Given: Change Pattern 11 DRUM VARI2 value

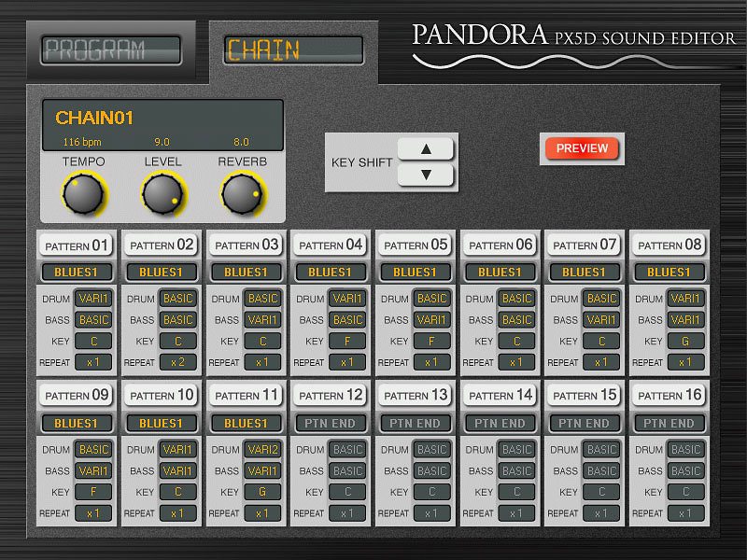Looking at the screenshot, I should [x=263, y=450].
